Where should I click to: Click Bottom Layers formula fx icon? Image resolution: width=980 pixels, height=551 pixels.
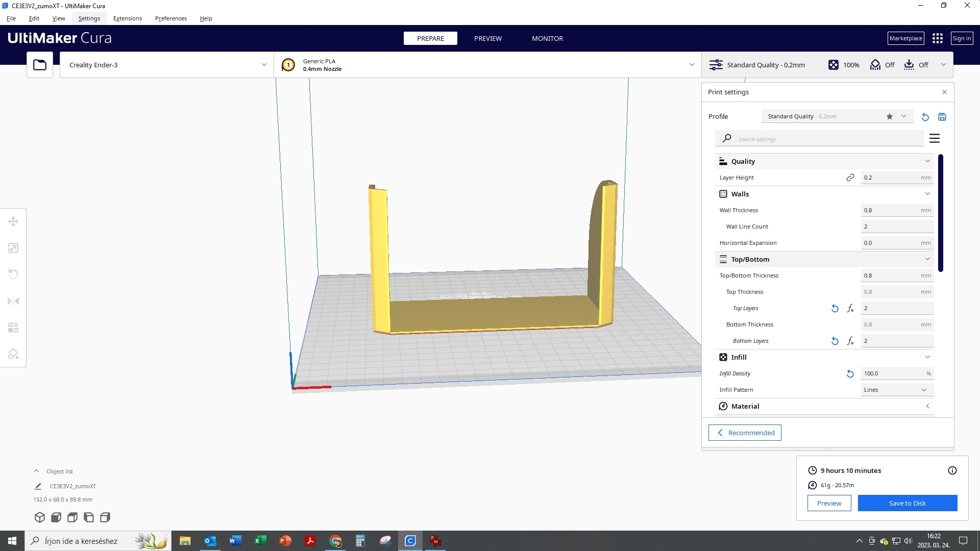click(850, 341)
